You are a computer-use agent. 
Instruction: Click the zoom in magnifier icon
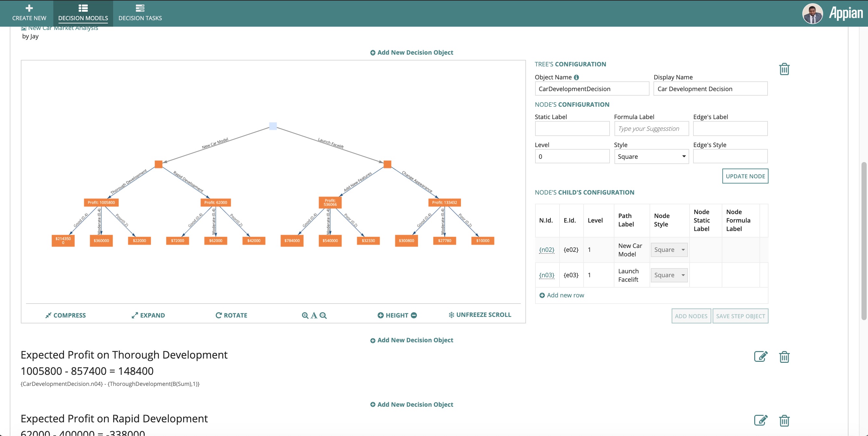[x=305, y=315]
